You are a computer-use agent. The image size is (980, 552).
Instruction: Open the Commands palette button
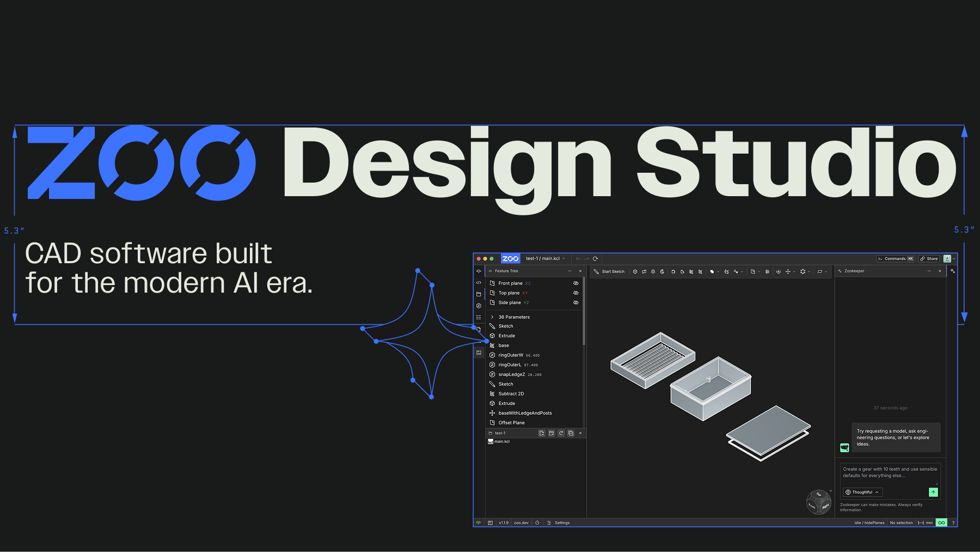(x=895, y=259)
